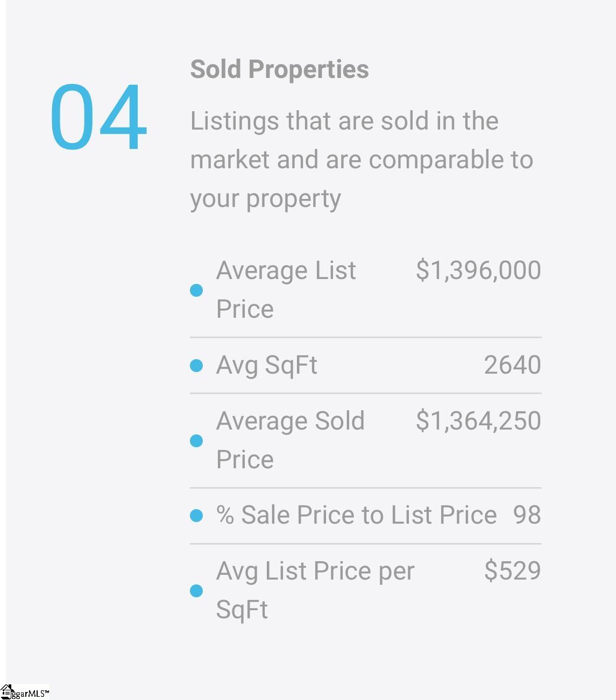The width and height of the screenshot is (616, 700).
Task: Click the $1,396,000 list price value
Action: (478, 270)
